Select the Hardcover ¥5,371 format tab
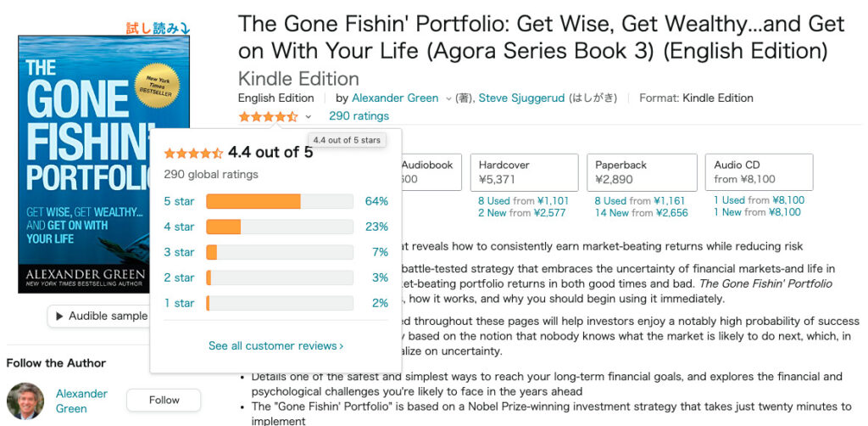 524,172
